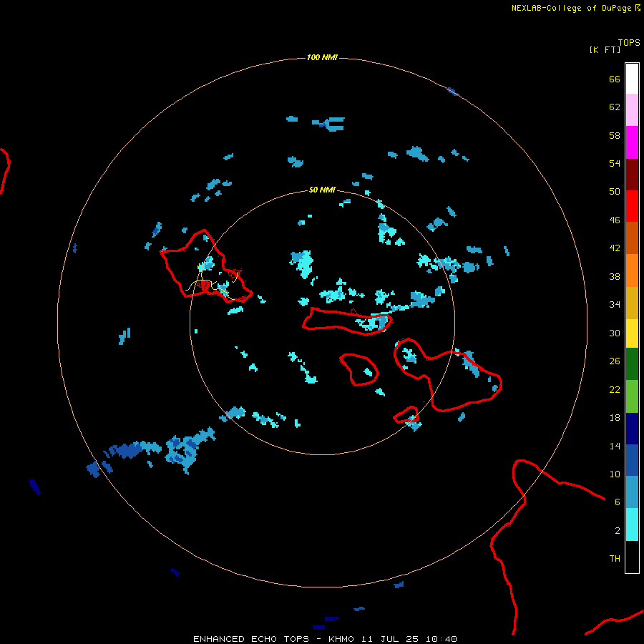Click the bright red legend swatch
The image size is (644, 644).
coord(632,206)
